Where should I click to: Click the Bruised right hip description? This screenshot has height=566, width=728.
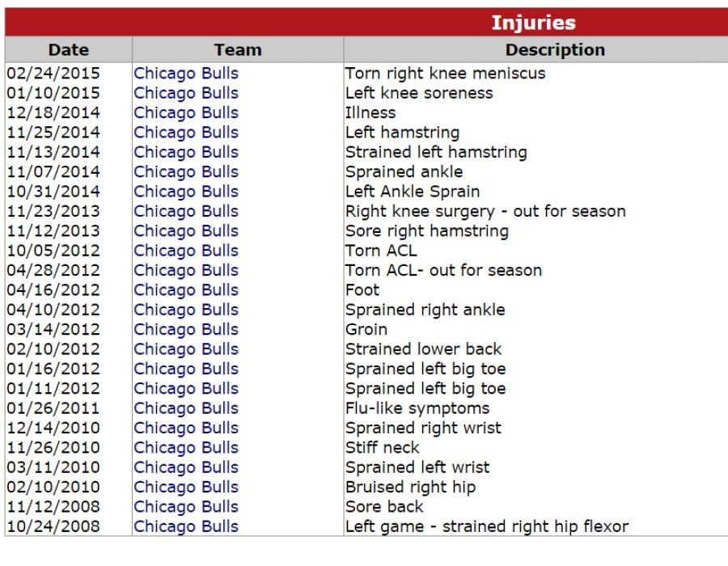(410, 487)
